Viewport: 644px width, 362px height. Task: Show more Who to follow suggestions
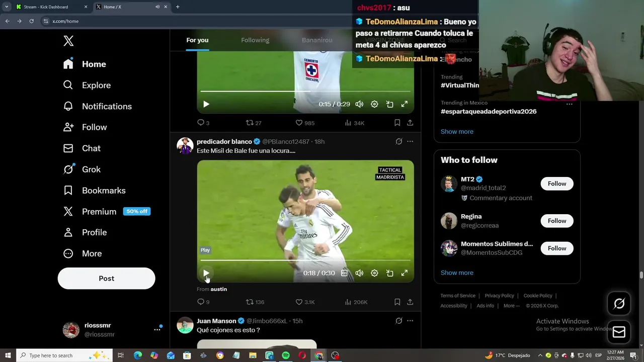457,273
